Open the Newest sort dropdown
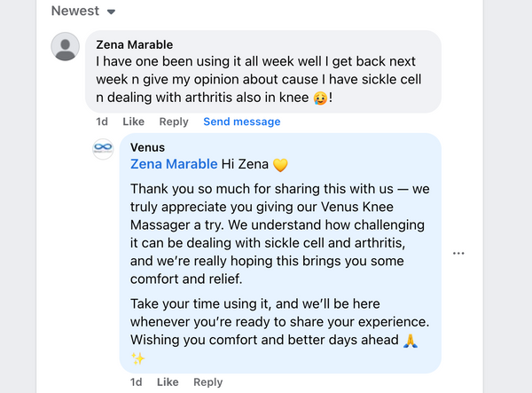532x393 pixels. pyautogui.click(x=83, y=11)
